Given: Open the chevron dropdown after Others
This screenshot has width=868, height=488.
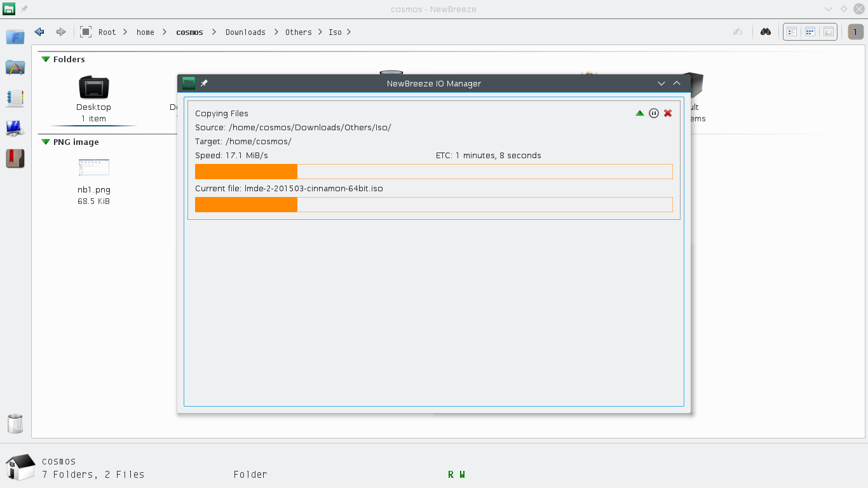Looking at the screenshot, I should click(x=319, y=32).
